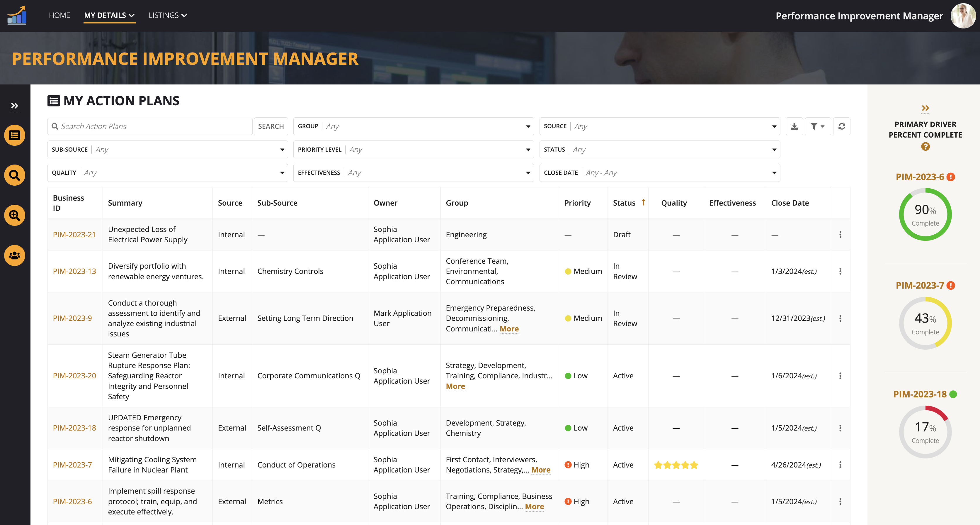Screen dimensions: 980x525
Task: Open the PIM-2023-7 primary driver title link
Action: tap(920, 286)
